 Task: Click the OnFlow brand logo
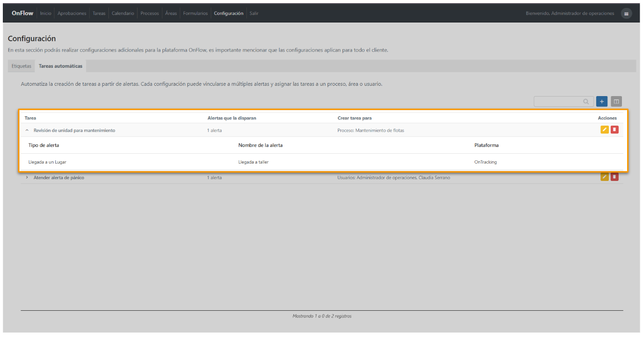23,13
